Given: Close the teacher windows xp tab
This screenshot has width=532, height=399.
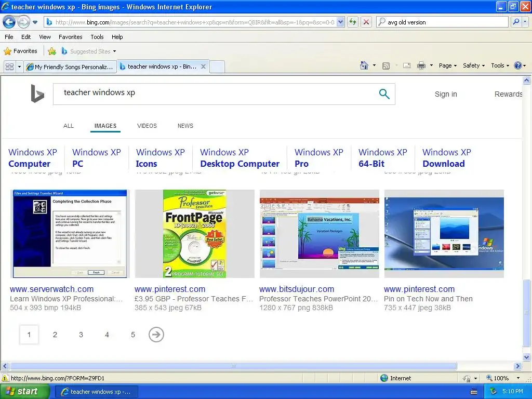Looking at the screenshot, I should [203, 66].
